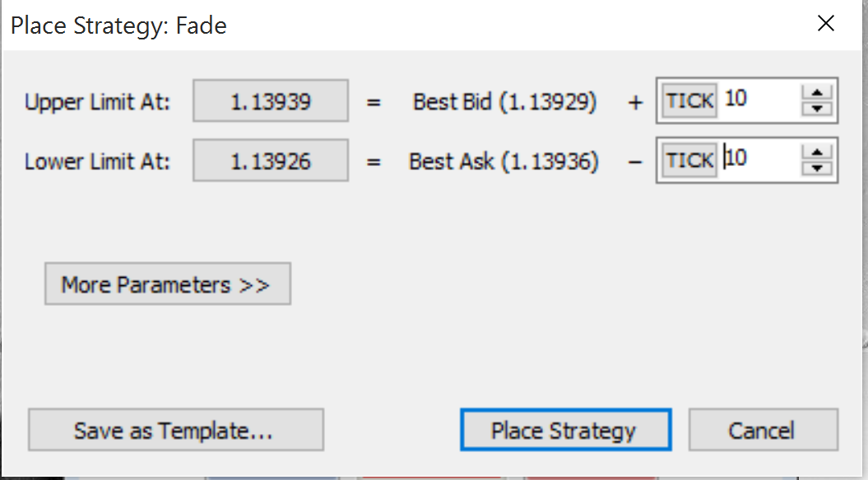Open Save as Template dialog

pos(176,430)
